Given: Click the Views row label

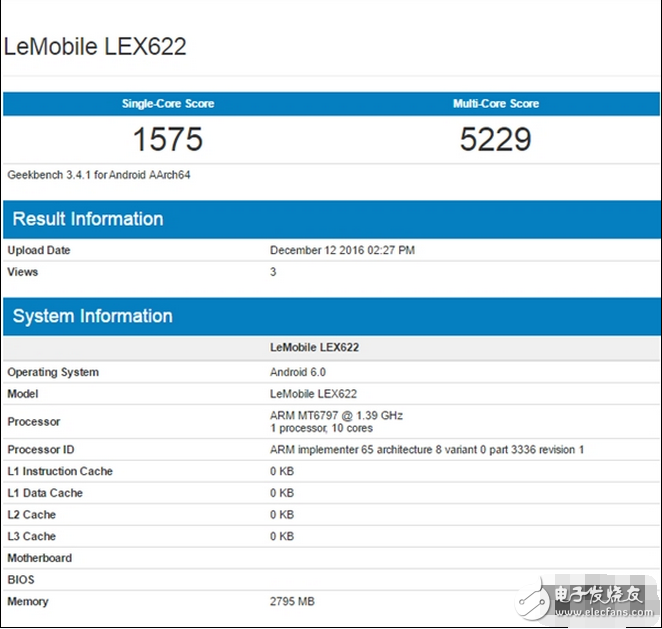Looking at the screenshot, I should (x=23, y=272).
